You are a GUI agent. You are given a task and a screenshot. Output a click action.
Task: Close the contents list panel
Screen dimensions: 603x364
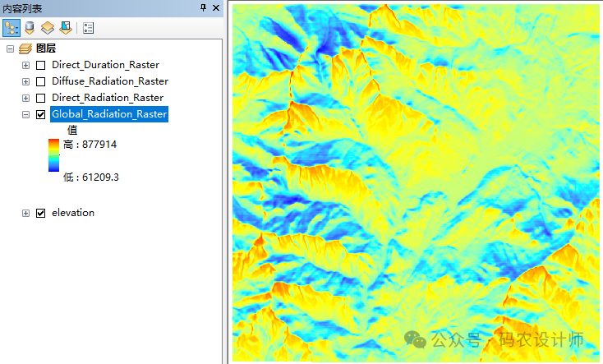coord(216,7)
